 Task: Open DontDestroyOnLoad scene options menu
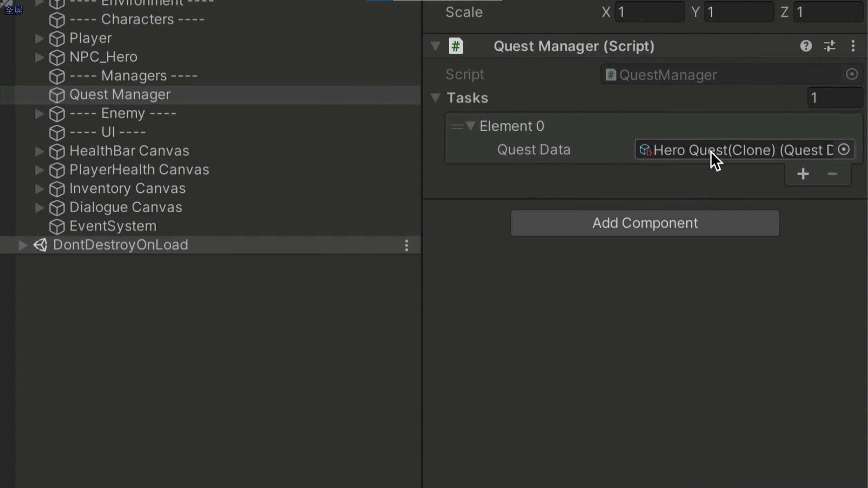pos(406,245)
